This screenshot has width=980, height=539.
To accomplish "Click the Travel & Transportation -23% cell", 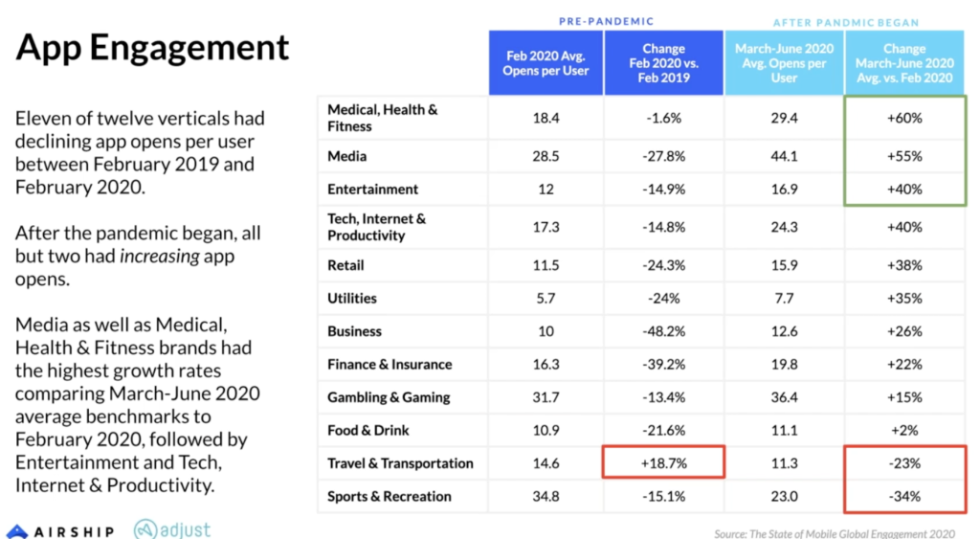I will (904, 463).
